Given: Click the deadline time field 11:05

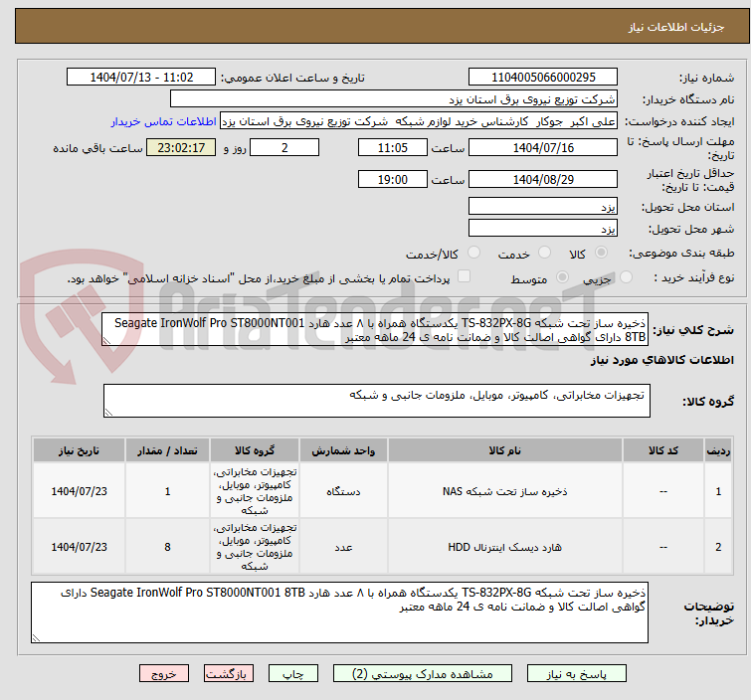Looking at the screenshot, I should (x=392, y=147).
